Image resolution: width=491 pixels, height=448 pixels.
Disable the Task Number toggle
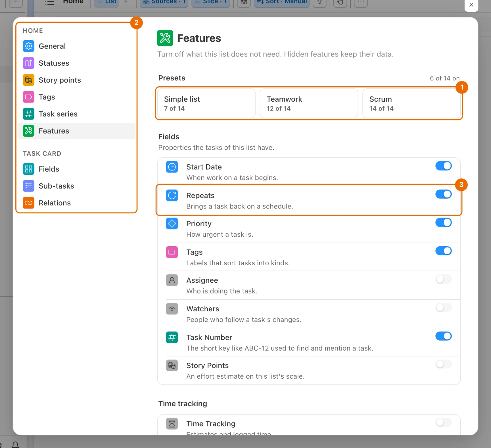[443, 336]
